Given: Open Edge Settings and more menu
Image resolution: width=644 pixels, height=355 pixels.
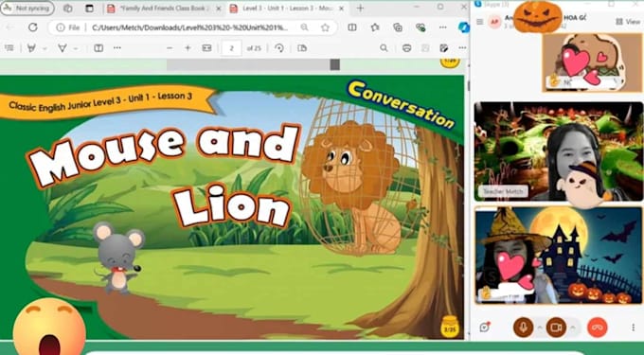Looking at the screenshot, I should 443,27.
